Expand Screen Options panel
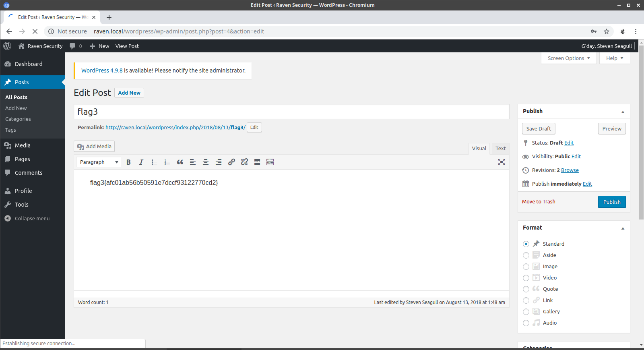This screenshot has height=350, width=644. (569, 58)
